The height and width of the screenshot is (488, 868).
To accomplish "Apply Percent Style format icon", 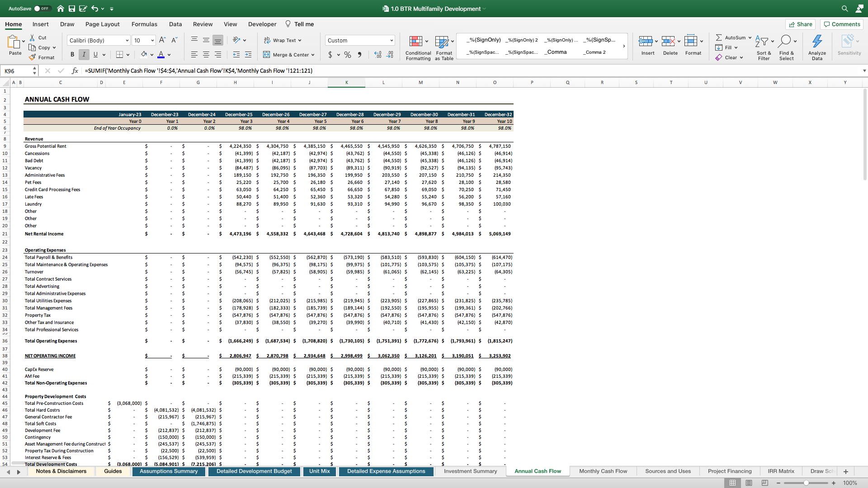I will pos(348,55).
